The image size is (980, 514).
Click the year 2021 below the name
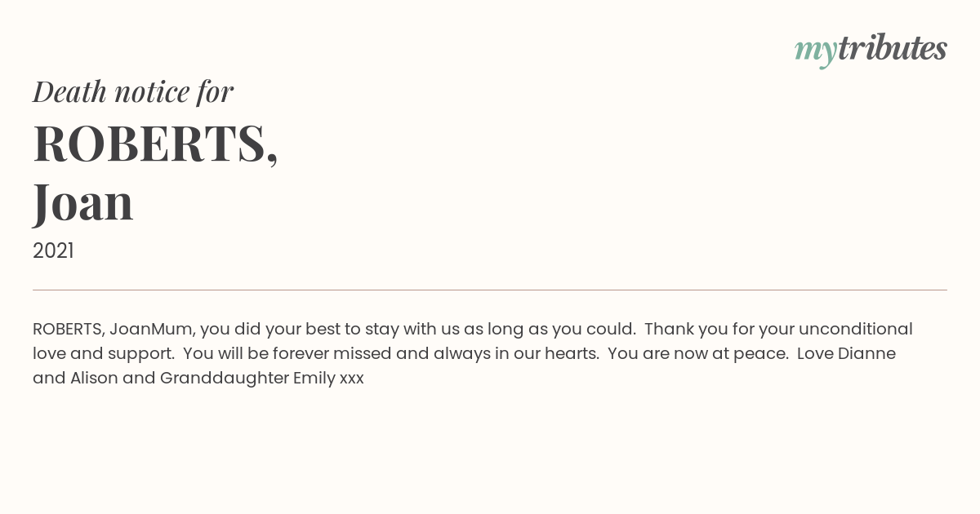coord(53,250)
